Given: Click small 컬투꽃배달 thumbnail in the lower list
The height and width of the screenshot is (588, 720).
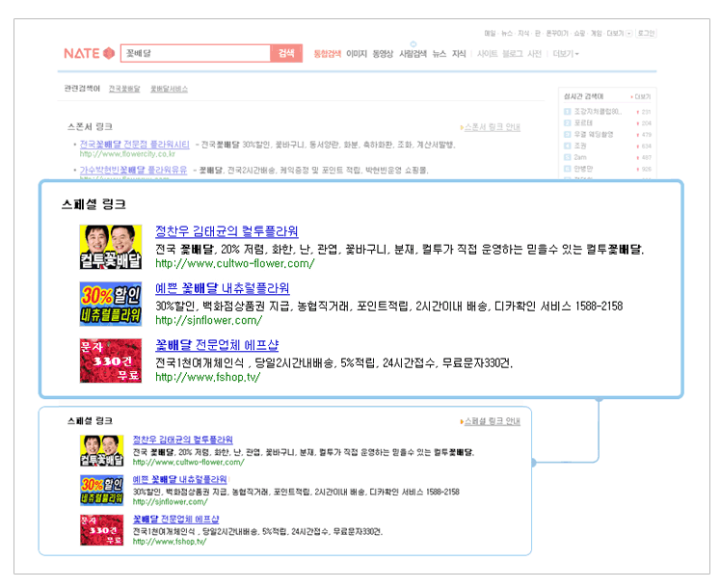Looking at the screenshot, I should (101, 451).
